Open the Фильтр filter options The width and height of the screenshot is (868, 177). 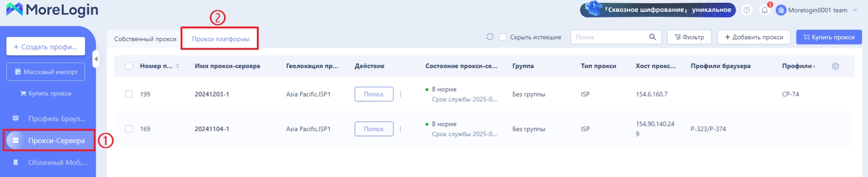pos(689,37)
